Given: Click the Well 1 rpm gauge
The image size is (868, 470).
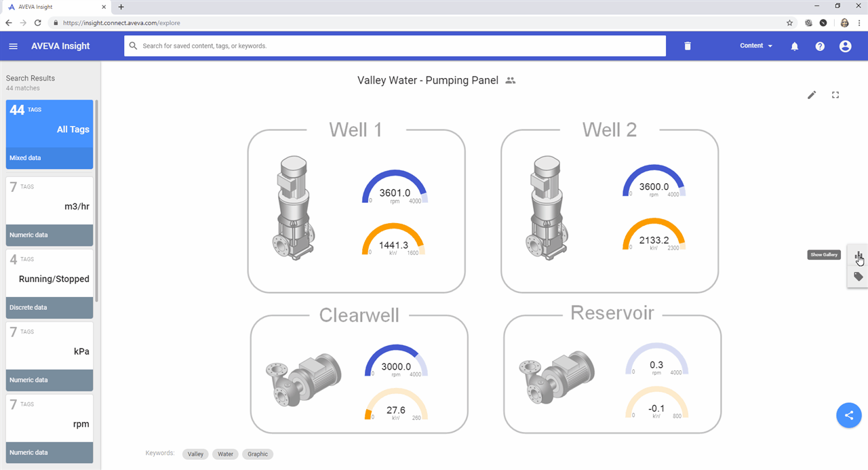Looking at the screenshot, I should 395,188.
